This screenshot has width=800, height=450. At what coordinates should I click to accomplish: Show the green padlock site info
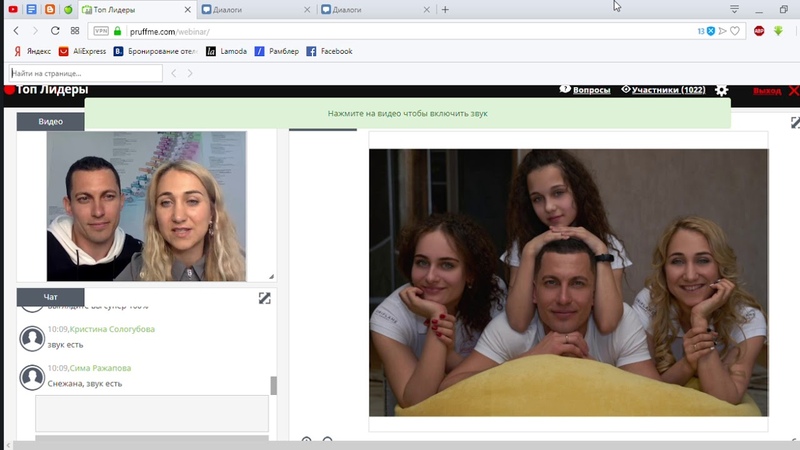[x=117, y=31]
